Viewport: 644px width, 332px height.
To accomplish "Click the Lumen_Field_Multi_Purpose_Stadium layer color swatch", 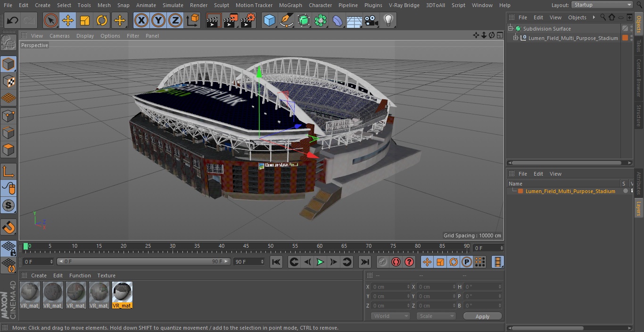I will (520, 191).
